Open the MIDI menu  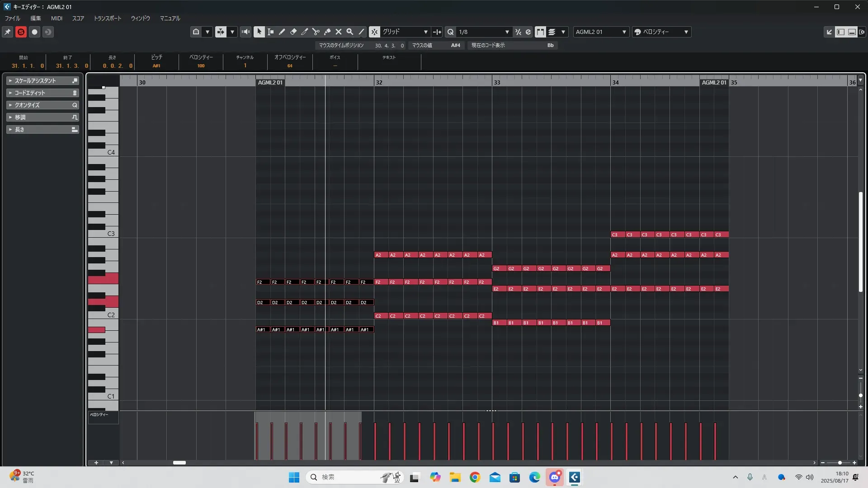coord(57,19)
